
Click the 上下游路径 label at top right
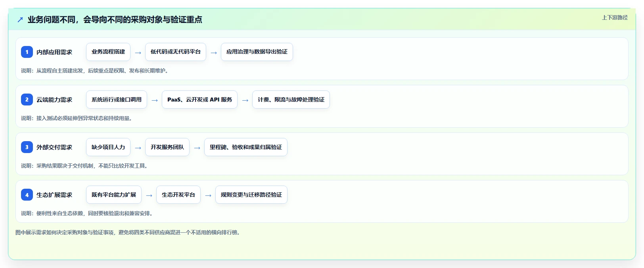[x=615, y=17]
